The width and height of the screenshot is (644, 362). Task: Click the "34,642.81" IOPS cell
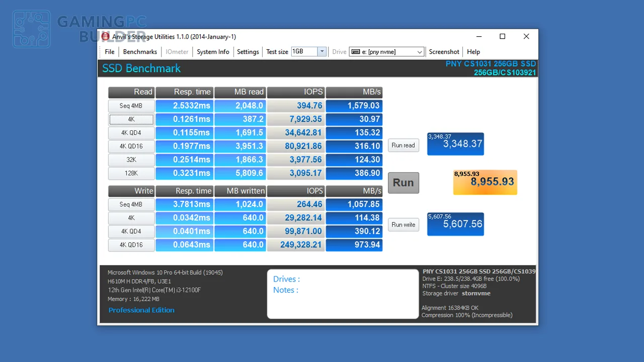coord(296,133)
